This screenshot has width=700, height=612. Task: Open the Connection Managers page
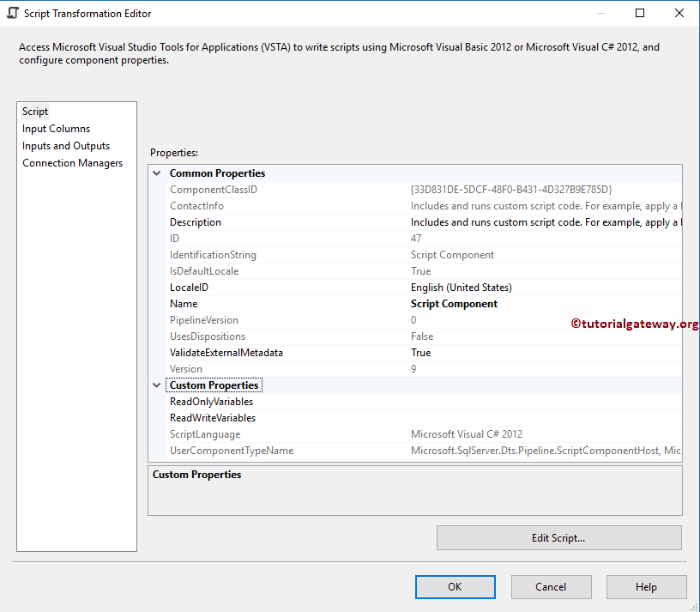pos(72,162)
